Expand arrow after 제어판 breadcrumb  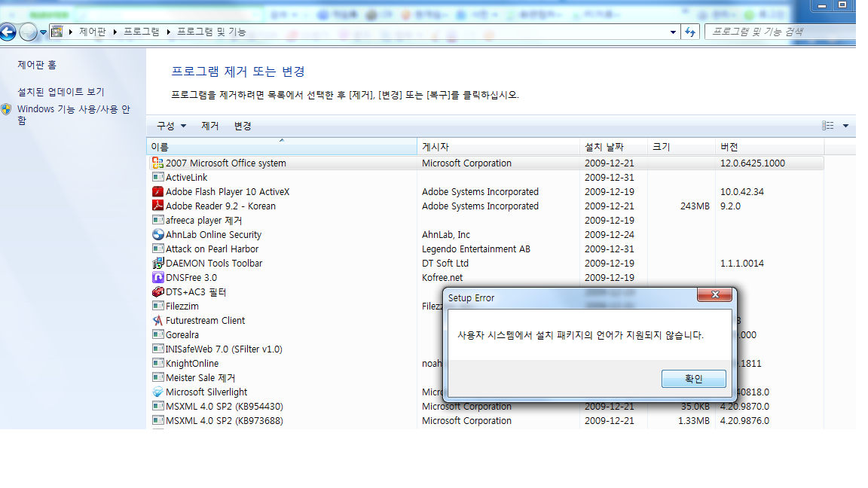(x=115, y=32)
